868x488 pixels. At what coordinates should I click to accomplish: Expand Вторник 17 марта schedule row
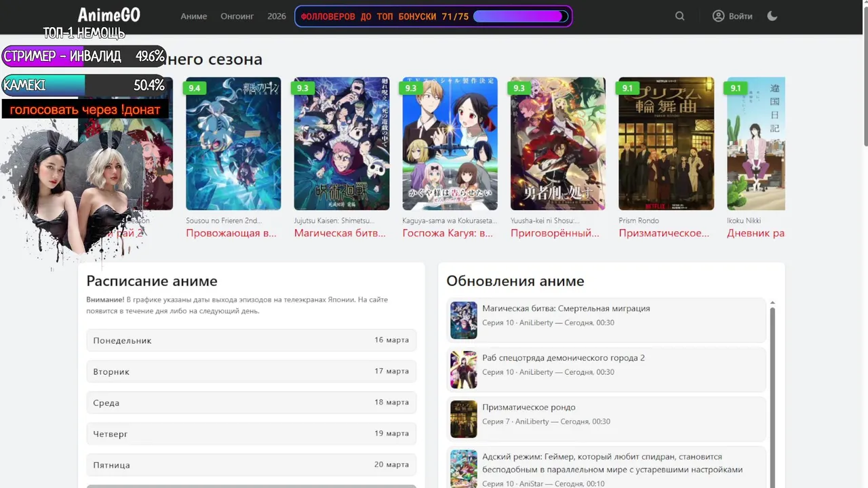coord(251,371)
